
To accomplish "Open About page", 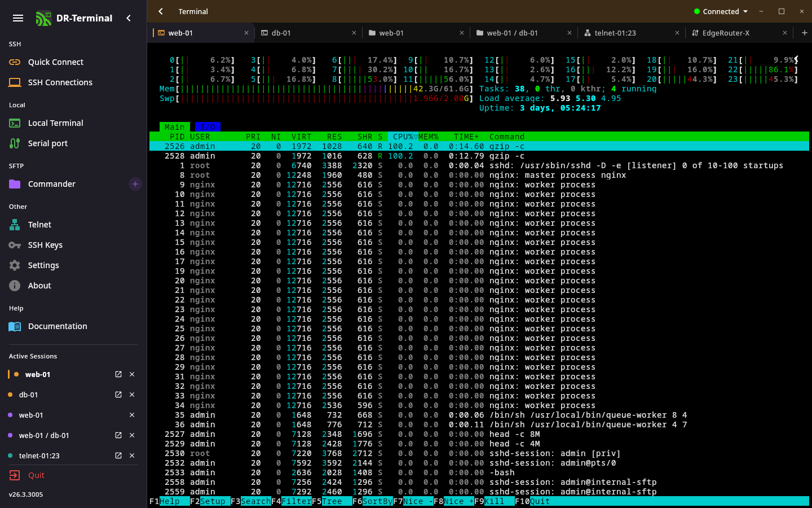I will [73, 286].
